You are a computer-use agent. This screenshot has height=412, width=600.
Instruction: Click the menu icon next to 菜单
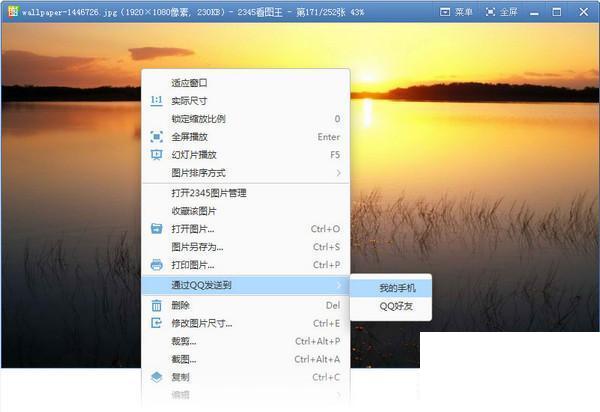[445, 12]
